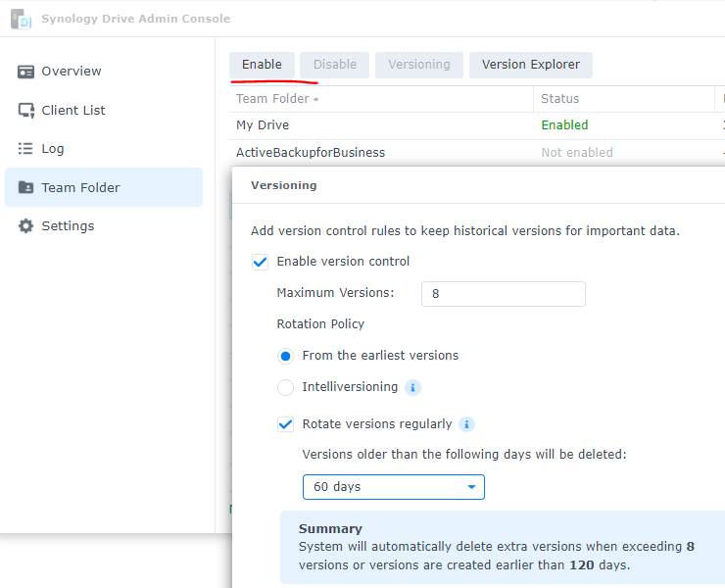Select the ActiveBackupforBusiness row
The height and width of the screenshot is (588, 725).
pyautogui.click(x=477, y=153)
